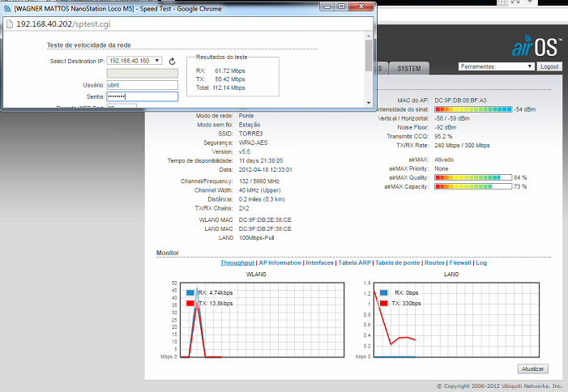Click the Segurança value WPA2-AES
Image resolution: width=568 pixels, height=392 pixels.
point(253,143)
